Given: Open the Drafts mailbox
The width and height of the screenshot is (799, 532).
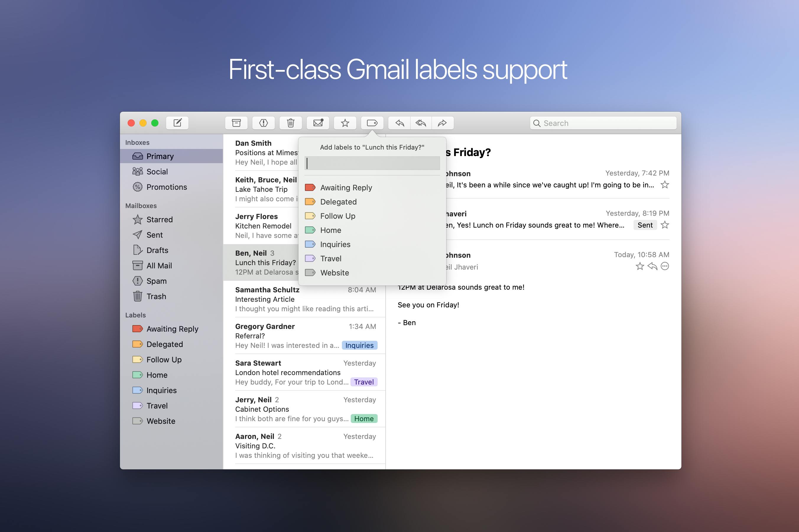Looking at the screenshot, I should tap(172, 250).
